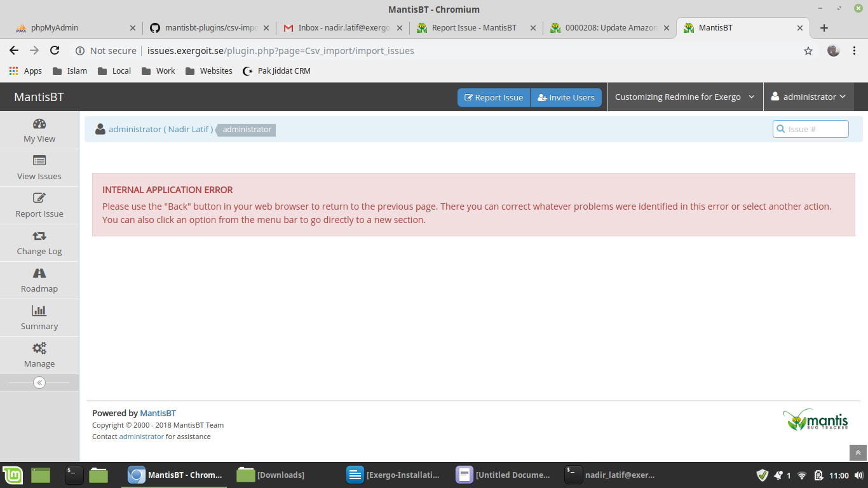Click the address bar URL
The width and height of the screenshot is (868, 488).
[281, 51]
